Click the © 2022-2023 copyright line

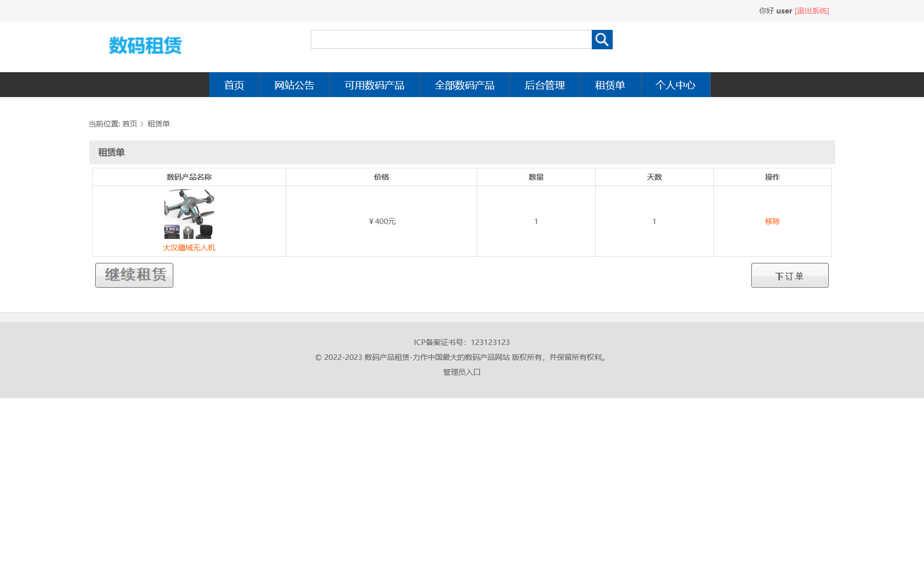point(462,357)
